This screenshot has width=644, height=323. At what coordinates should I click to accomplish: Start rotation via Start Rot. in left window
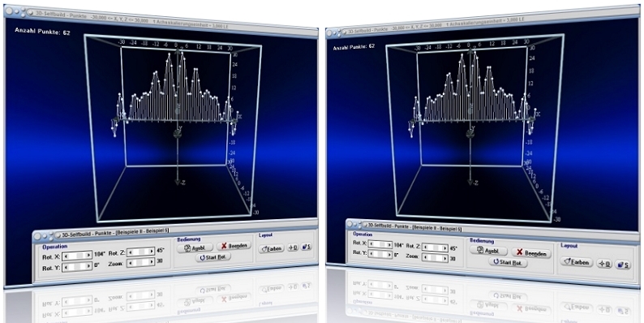(213, 257)
